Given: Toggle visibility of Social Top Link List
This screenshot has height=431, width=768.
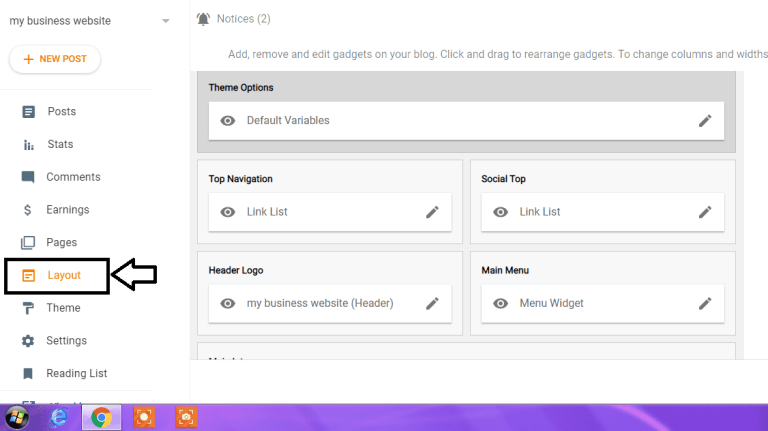Looking at the screenshot, I should pyautogui.click(x=501, y=212).
